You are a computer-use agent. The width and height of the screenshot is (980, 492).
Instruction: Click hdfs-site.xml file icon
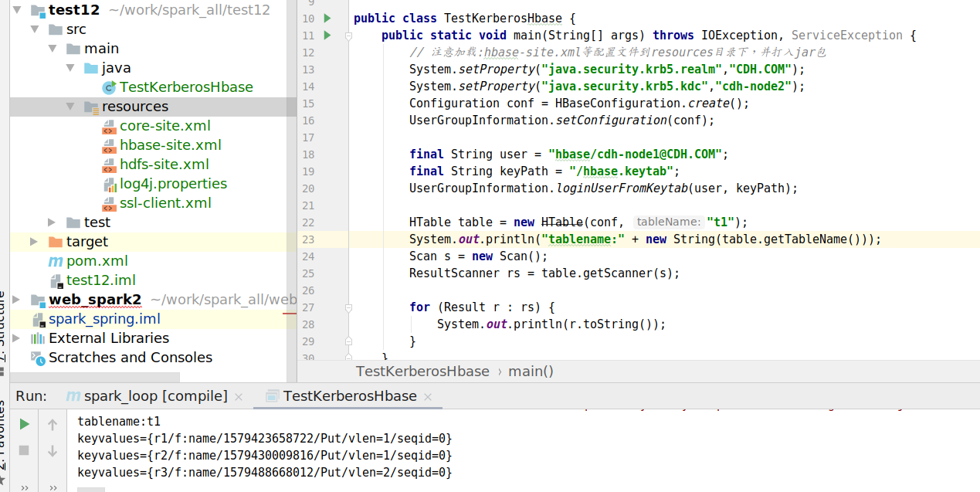click(x=109, y=165)
